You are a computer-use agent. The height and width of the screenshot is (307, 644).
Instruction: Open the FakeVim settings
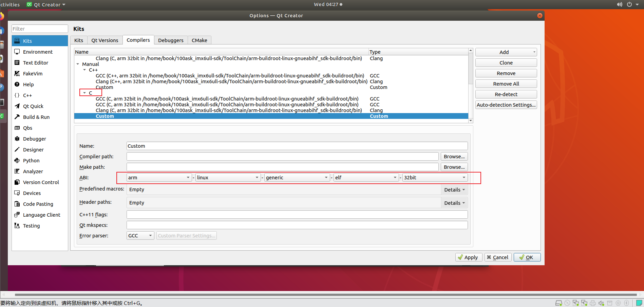(32, 73)
